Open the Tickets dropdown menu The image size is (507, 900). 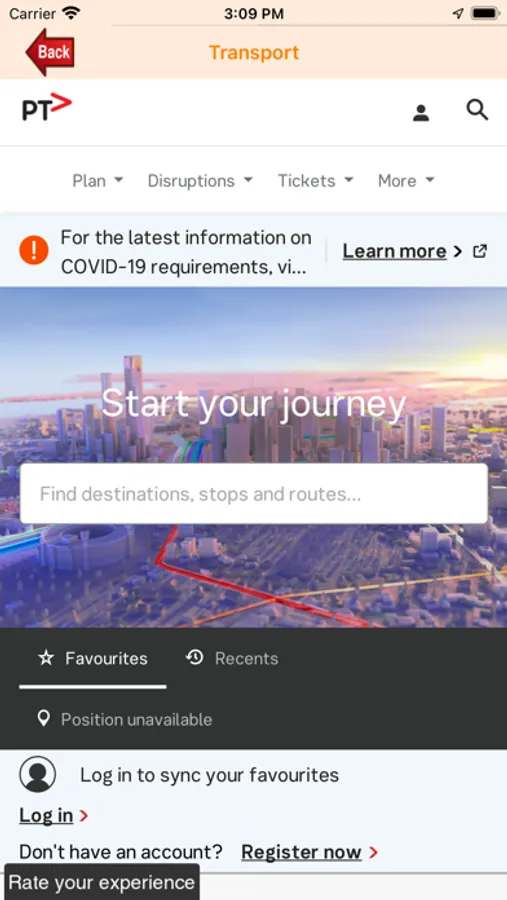click(x=316, y=181)
